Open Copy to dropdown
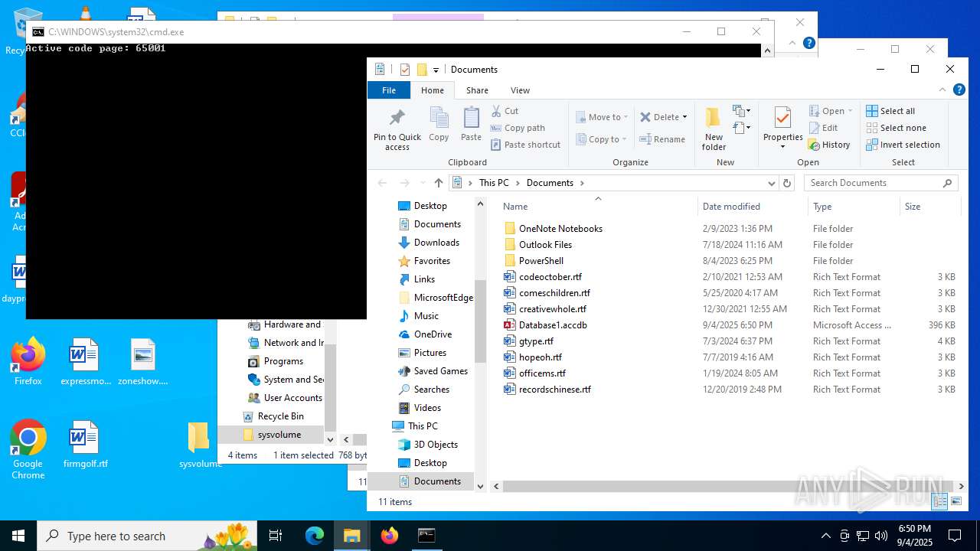The width and height of the screenshot is (980, 551). [603, 139]
